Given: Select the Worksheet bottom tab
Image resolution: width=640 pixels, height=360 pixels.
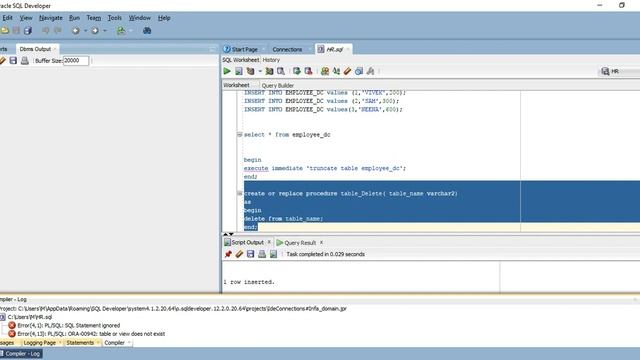Looking at the screenshot, I should pos(236,85).
